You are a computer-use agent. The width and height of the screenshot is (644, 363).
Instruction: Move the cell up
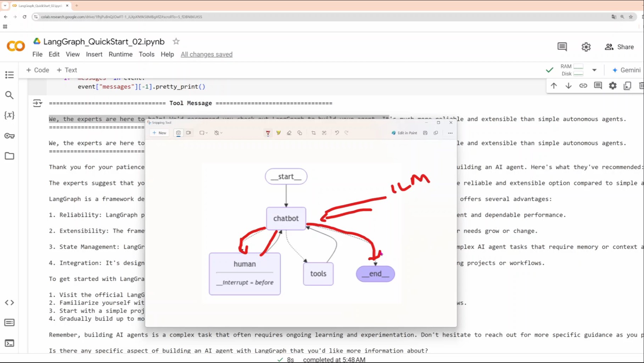pyautogui.click(x=554, y=86)
